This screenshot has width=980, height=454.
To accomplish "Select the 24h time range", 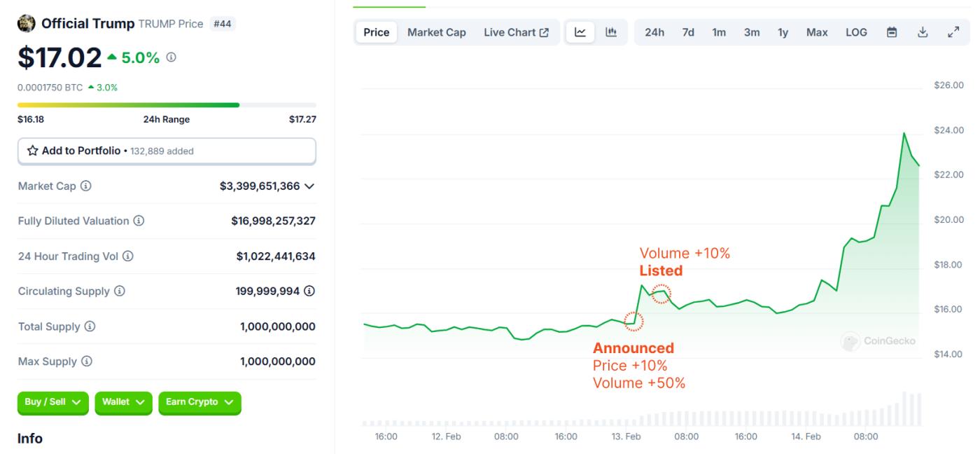I will point(654,32).
